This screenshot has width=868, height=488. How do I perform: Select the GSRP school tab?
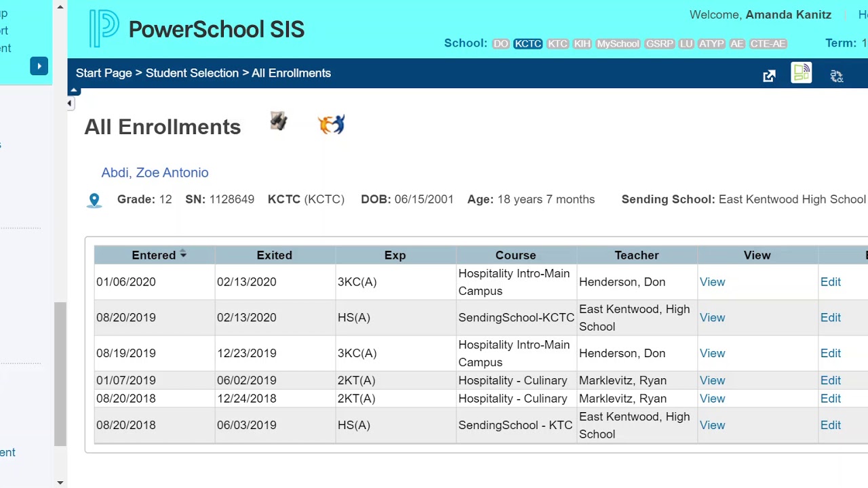659,43
